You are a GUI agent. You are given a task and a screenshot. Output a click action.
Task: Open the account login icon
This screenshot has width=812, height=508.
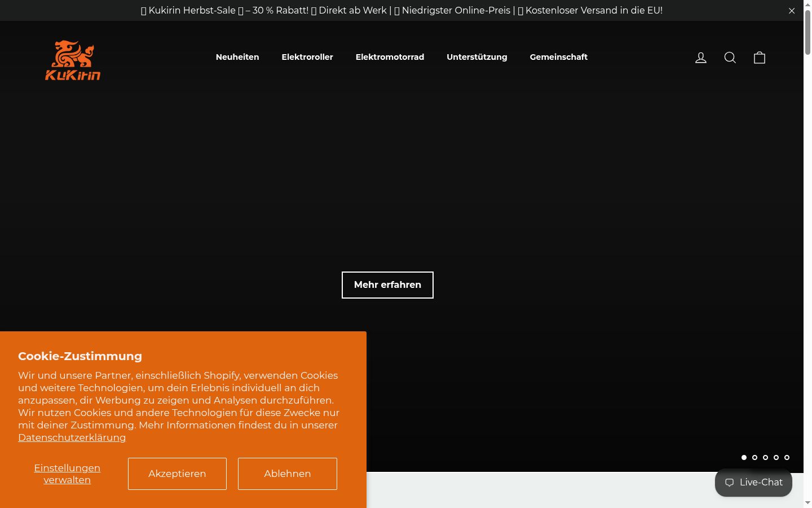point(701,58)
